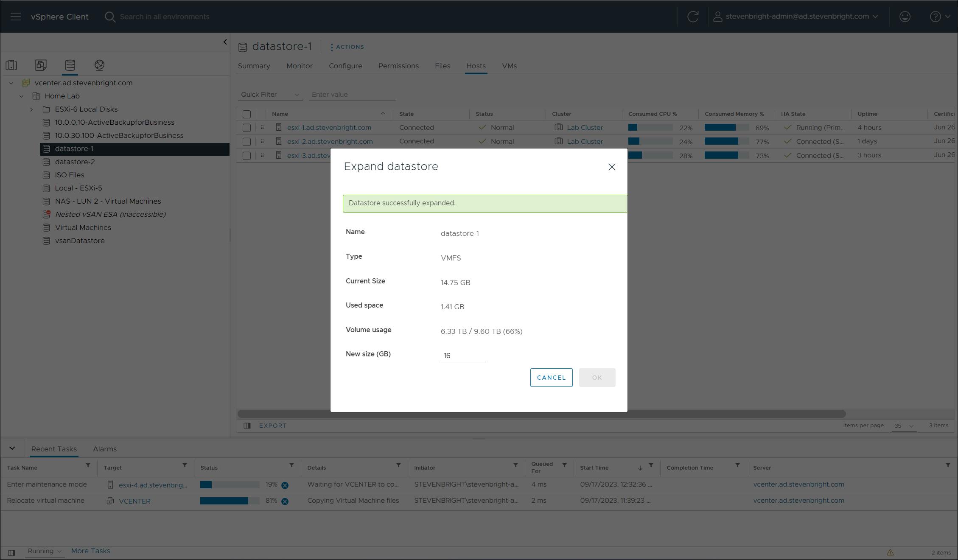The height and width of the screenshot is (560, 958).
Task: Open the hamburger main menu
Action: pyautogui.click(x=16, y=17)
